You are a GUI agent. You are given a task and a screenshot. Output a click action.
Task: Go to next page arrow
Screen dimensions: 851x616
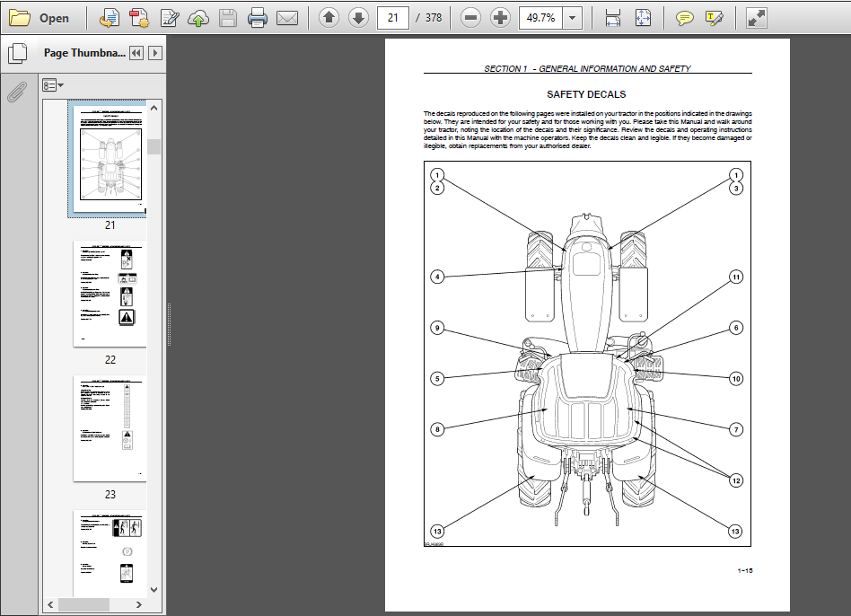coord(358,18)
